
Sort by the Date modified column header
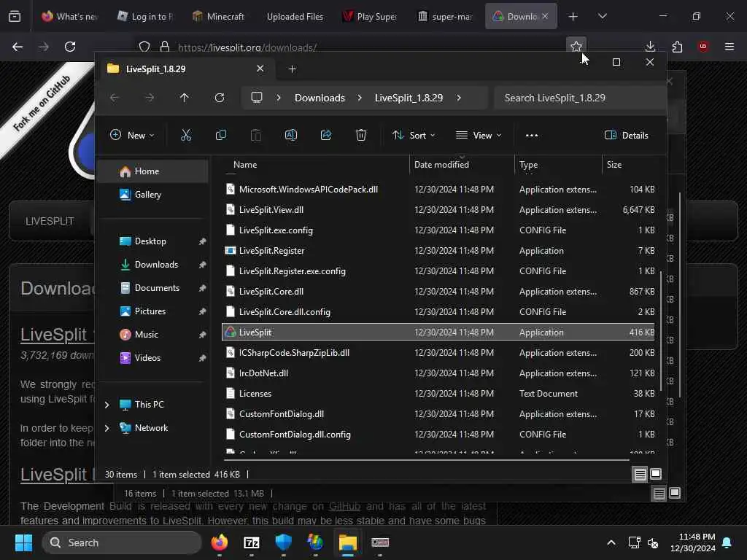tap(441, 165)
